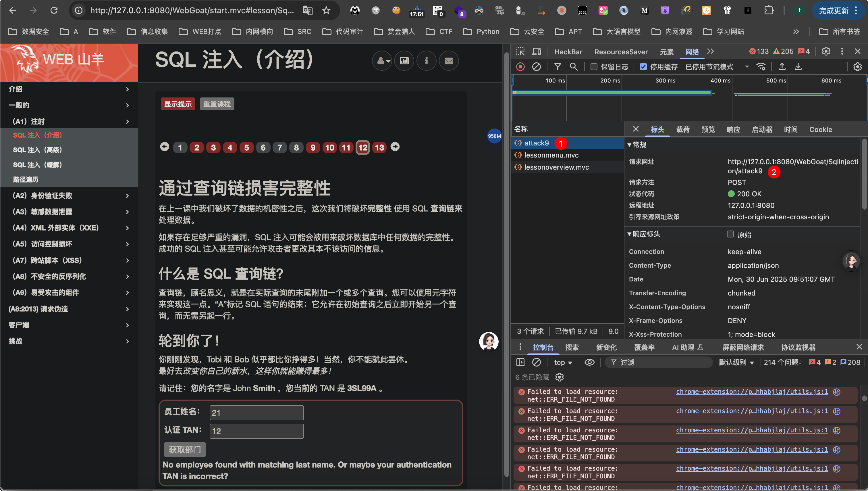Expand (A2) 身份验证失败 category
This screenshot has width=868, height=491.
tap(69, 195)
